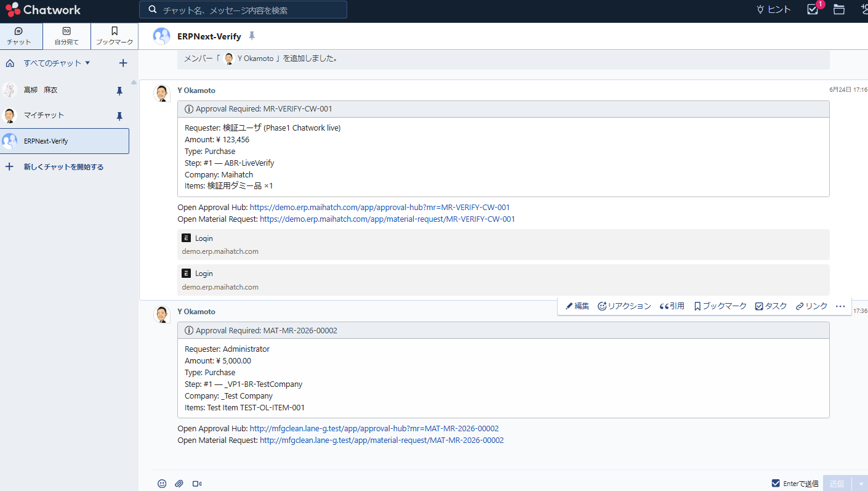Image resolution: width=868 pixels, height=491 pixels.
Task: Switch to ブックマーク tab
Action: point(115,36)
